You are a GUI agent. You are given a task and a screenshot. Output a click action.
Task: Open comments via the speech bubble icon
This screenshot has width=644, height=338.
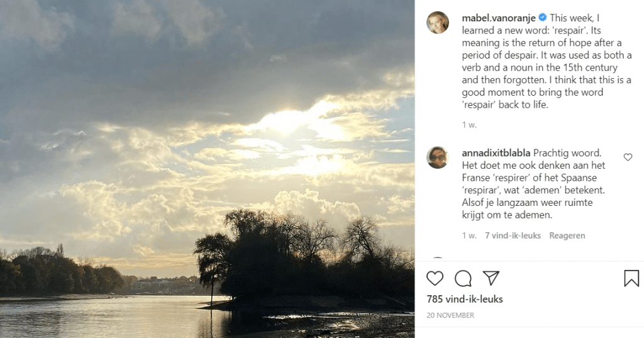point(463,278)
